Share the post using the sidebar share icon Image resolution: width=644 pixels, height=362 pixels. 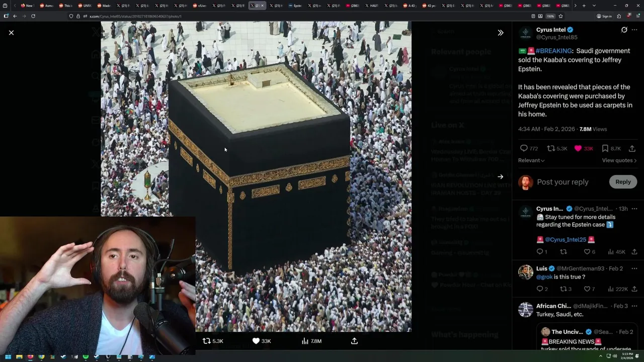[632, 148]
